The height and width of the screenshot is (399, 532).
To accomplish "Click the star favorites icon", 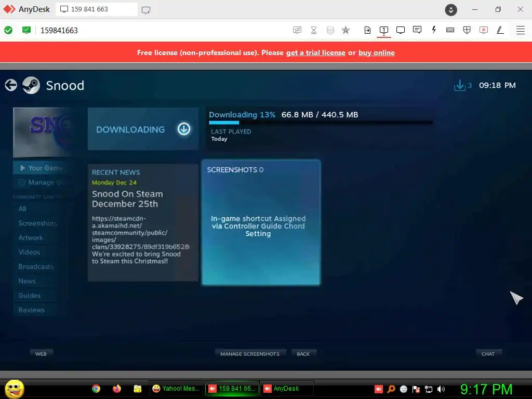I will [345, 30].
